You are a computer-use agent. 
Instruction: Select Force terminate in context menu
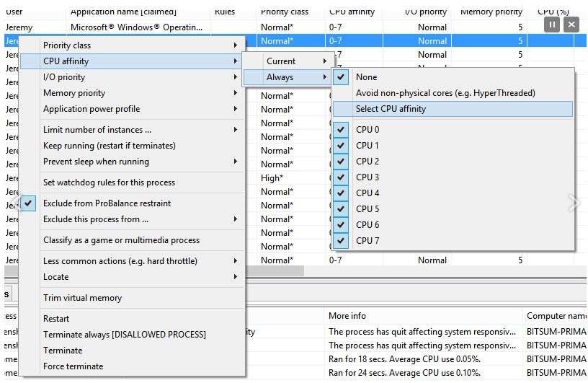point(132,366)
